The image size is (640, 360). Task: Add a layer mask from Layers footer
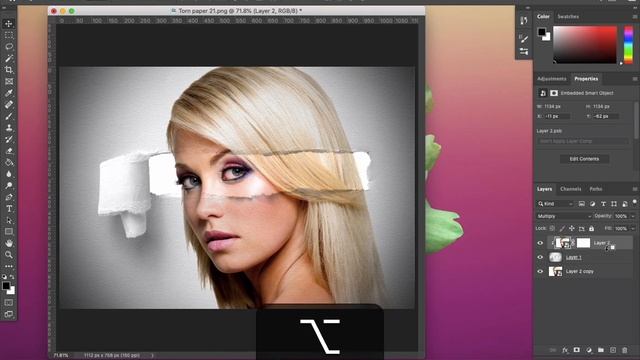point(577,350)
